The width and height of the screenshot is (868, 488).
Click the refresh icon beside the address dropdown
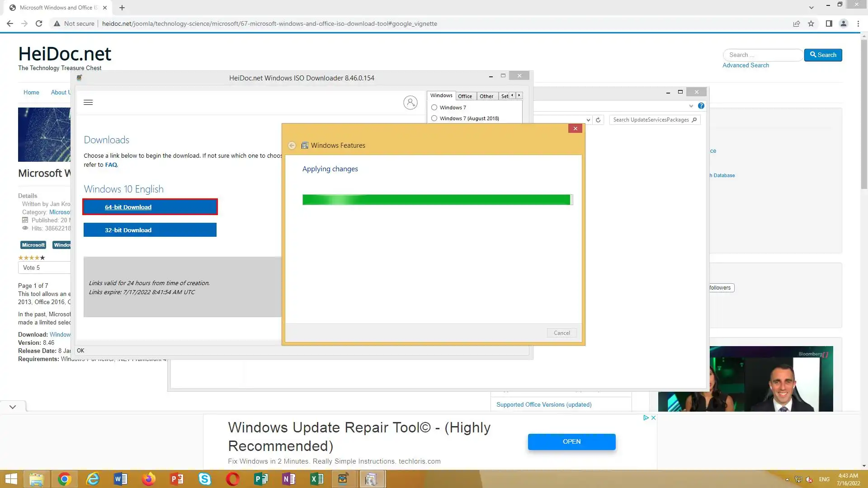point(598,120)
